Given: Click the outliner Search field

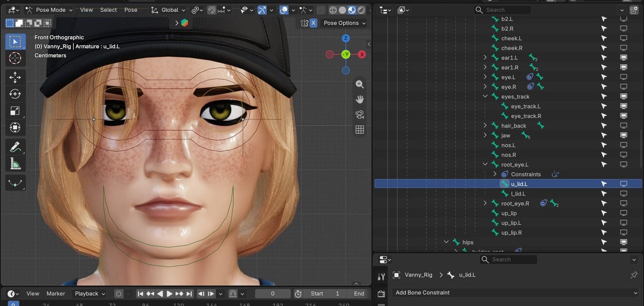Looking at the screenshot, I should (503, 10).
